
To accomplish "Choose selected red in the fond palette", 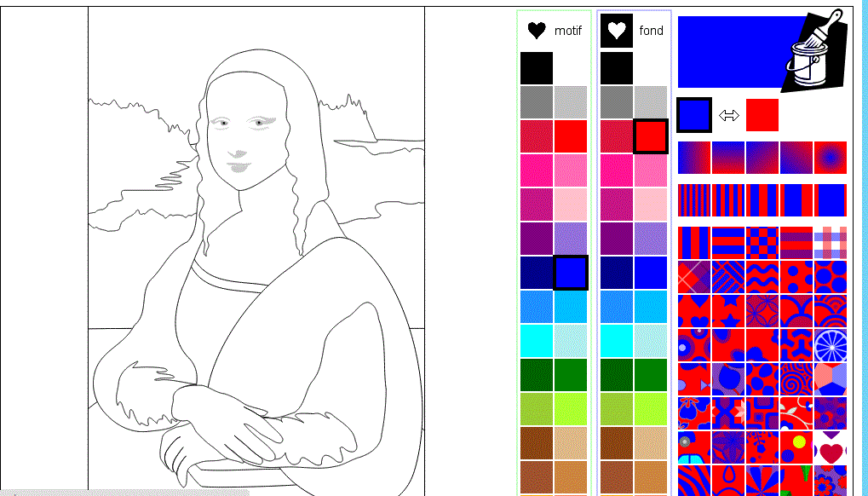I will (x=651, y=136).
